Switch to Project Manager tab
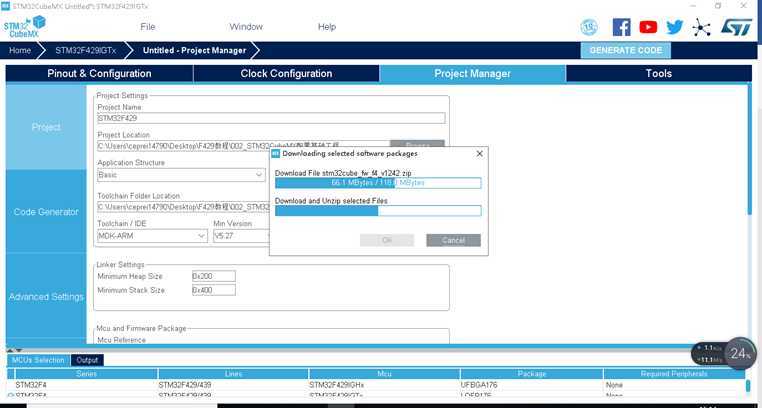762x408 pixels. (472, 74)
